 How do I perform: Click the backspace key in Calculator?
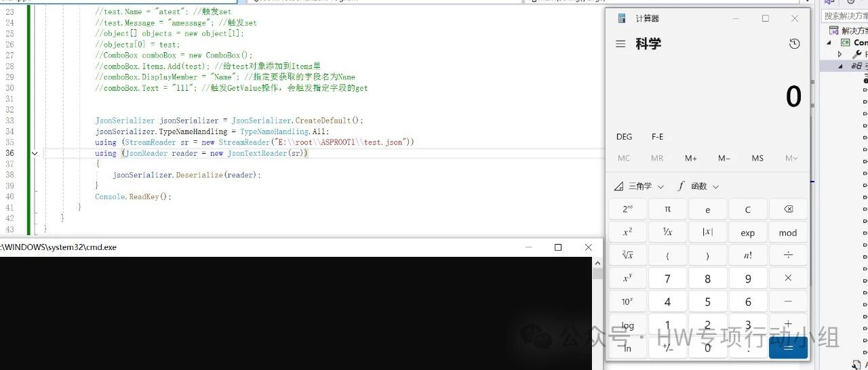788,209
